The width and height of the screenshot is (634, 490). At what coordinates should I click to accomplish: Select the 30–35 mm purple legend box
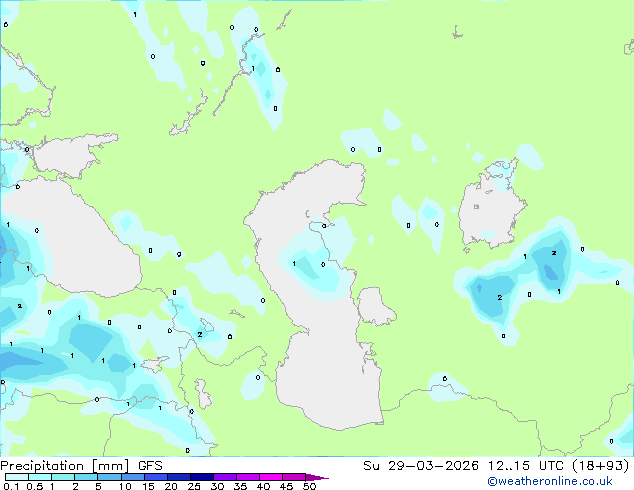[x=225, y=477]
